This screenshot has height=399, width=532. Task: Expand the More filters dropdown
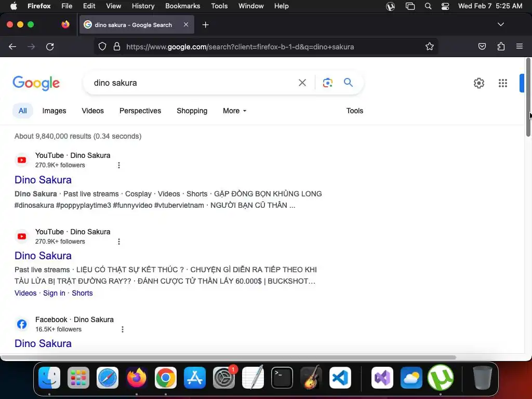click(234, 111)
